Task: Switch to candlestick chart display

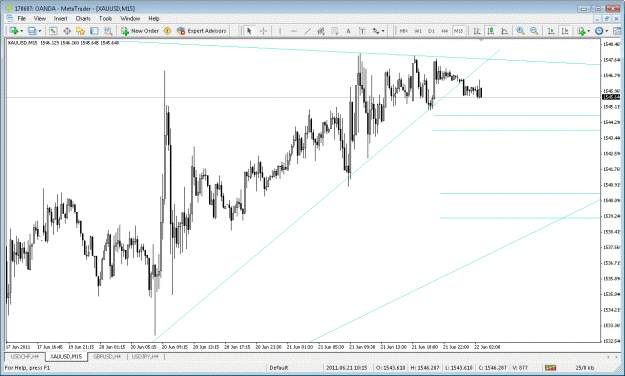Action: (x=491, y=31)
